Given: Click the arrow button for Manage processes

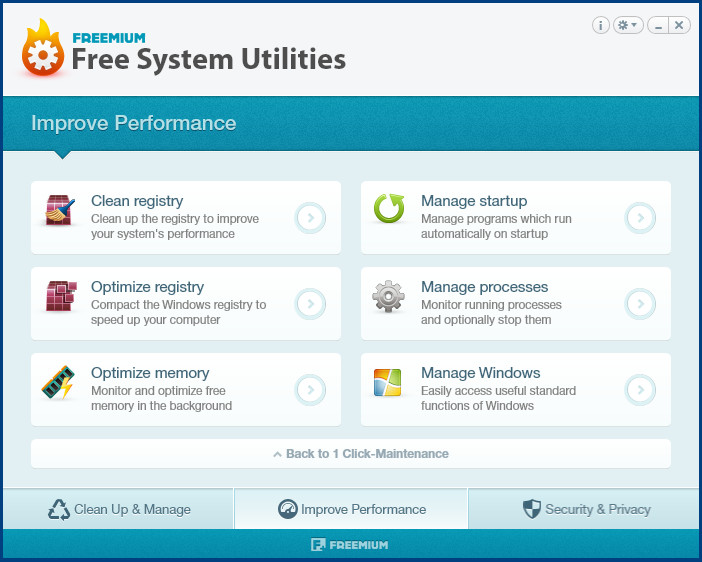Looking at the screenshot, I should [640, 304].
